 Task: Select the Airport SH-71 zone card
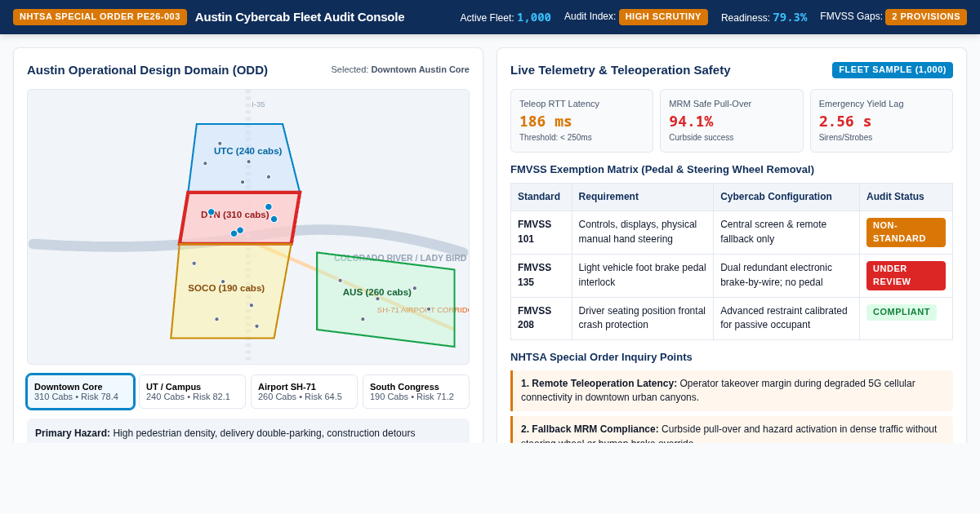tap(304, 392)
